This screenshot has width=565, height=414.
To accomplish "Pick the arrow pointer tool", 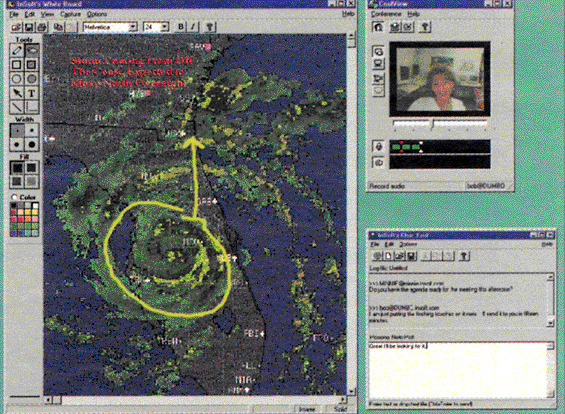I will tap(17, 93).
